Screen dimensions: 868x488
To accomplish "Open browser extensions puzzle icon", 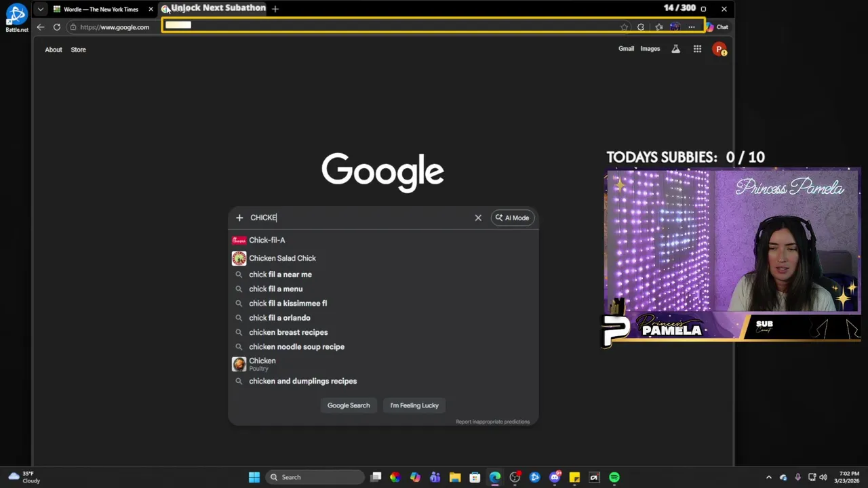I will click(x=641, y=27).
